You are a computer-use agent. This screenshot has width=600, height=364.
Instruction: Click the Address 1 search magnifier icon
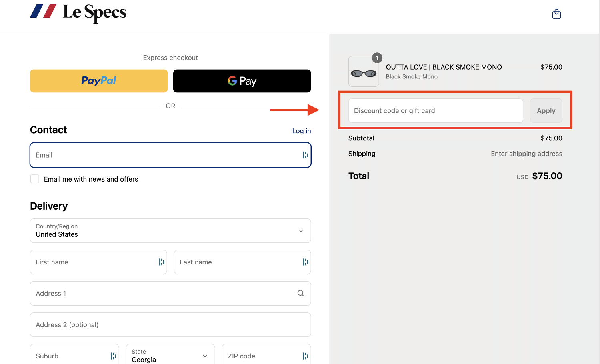[x=301, y=294]
